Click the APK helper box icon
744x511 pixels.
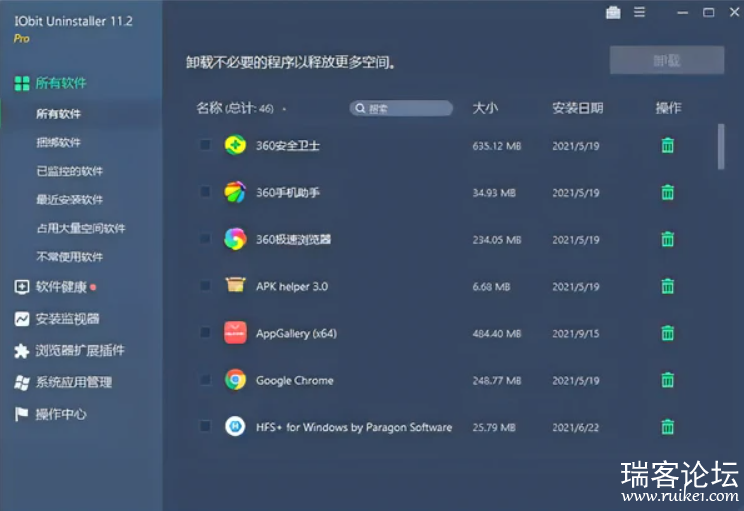tap(235, 285)
